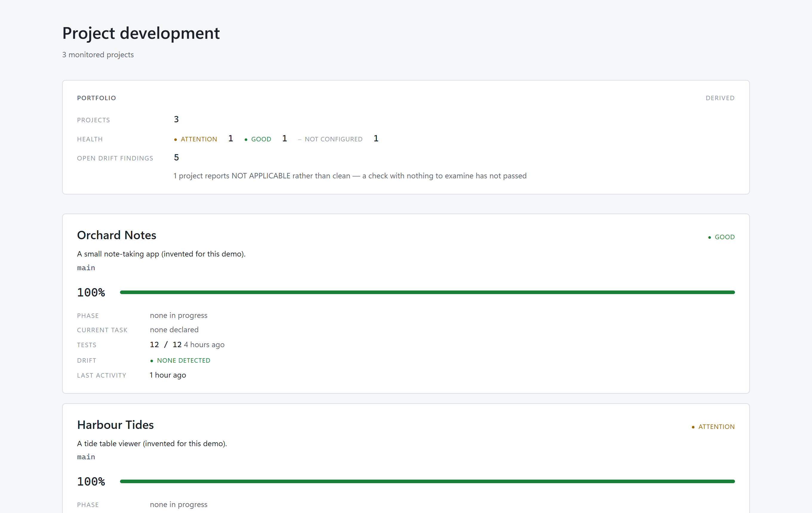Viewport: 812px width, 513px height.
Task: Click the Harbour Tides 100% progress bar
Action: [x=427, y=481]
